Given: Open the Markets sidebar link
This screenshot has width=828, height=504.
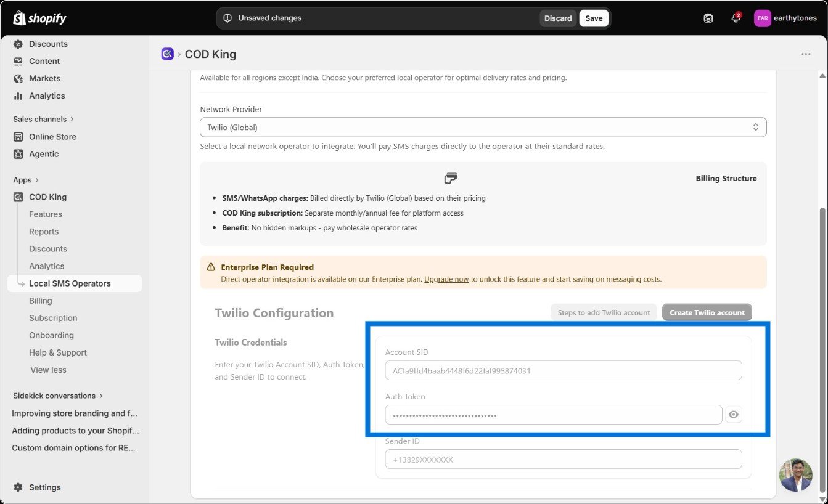Looking at the screenshot, I should [44, 78].
